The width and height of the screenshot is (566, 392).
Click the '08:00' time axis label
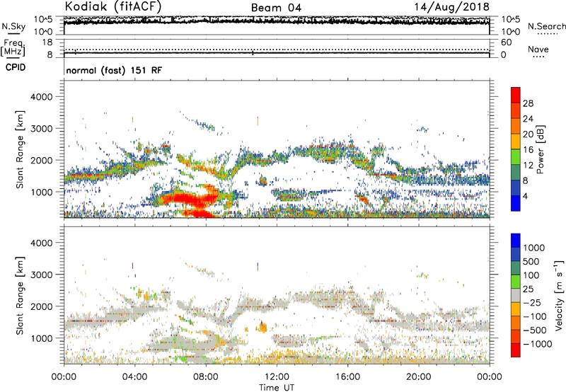coord(206,377)
